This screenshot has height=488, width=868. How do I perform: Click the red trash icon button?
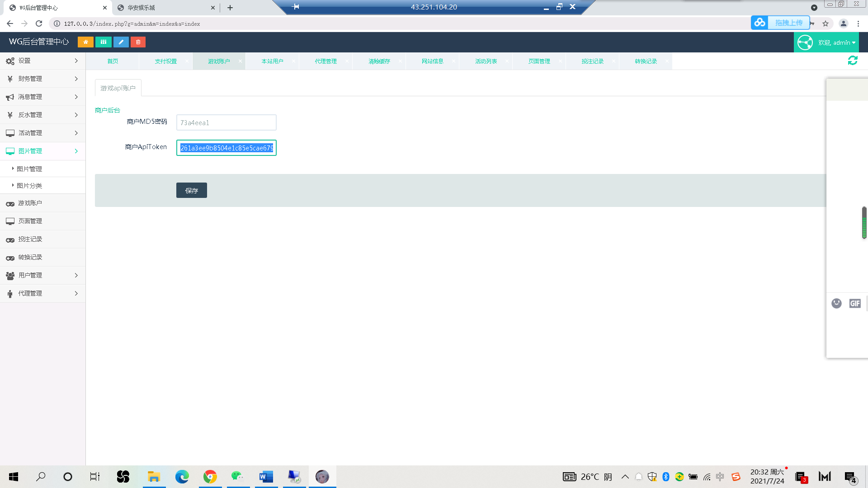coord(138,42)
